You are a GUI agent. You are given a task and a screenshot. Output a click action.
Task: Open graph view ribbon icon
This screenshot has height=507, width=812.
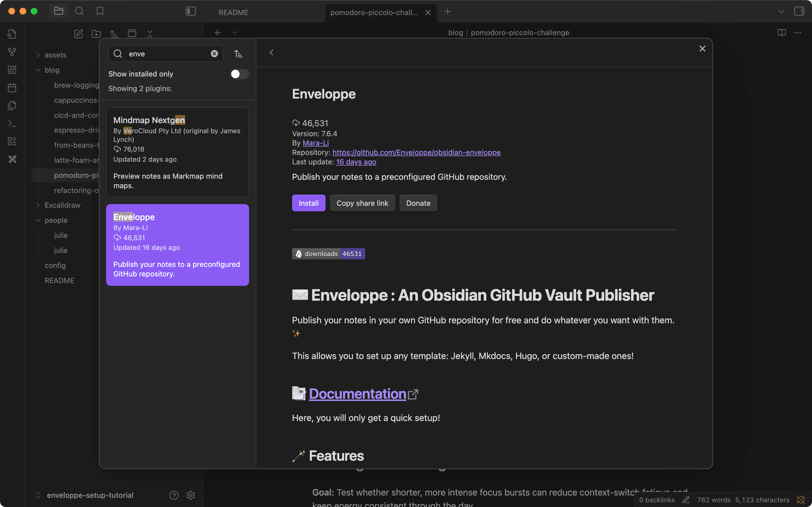pyautogui.click(x=12, y=52)
